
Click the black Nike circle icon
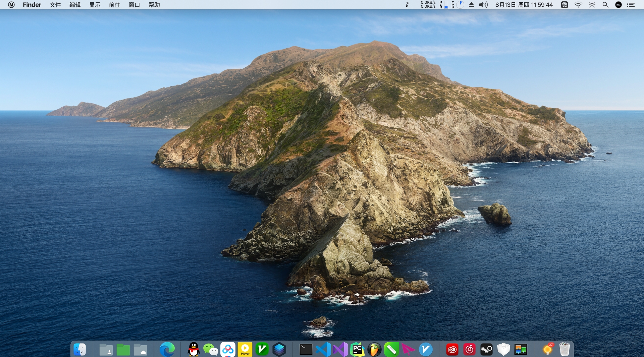coord(619,5)
